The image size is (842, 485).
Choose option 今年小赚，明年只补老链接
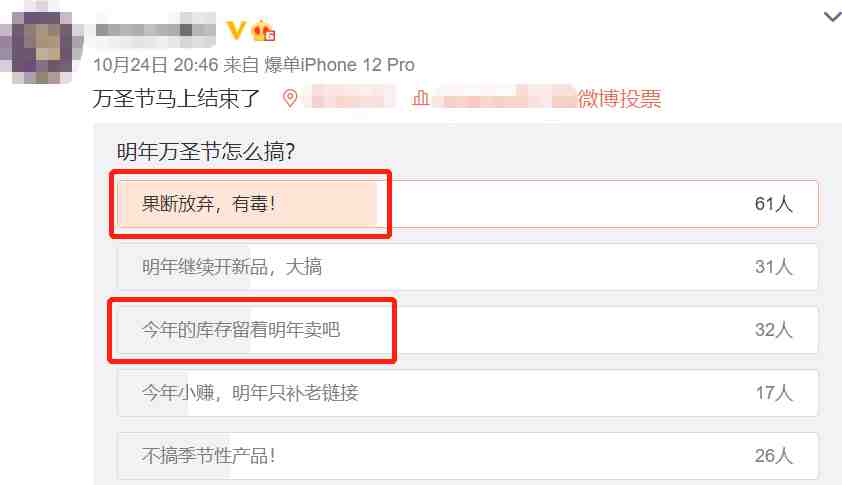click(x=468, y=393)
